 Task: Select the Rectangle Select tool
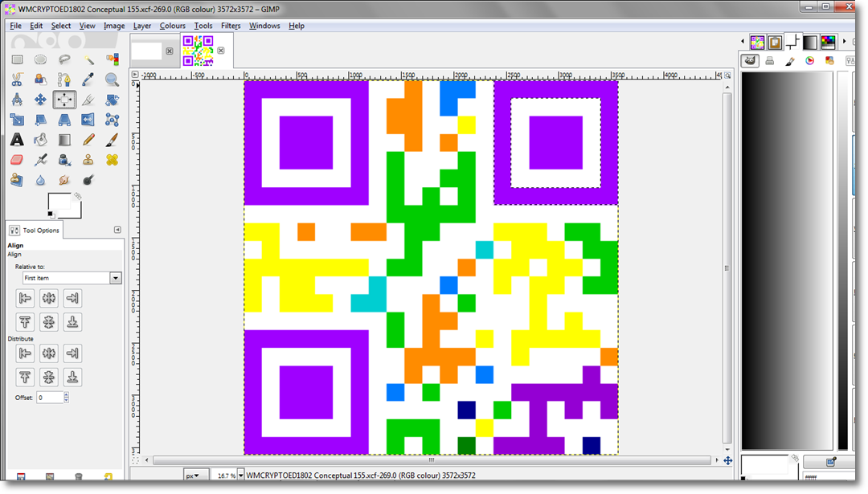pos(17,59)
